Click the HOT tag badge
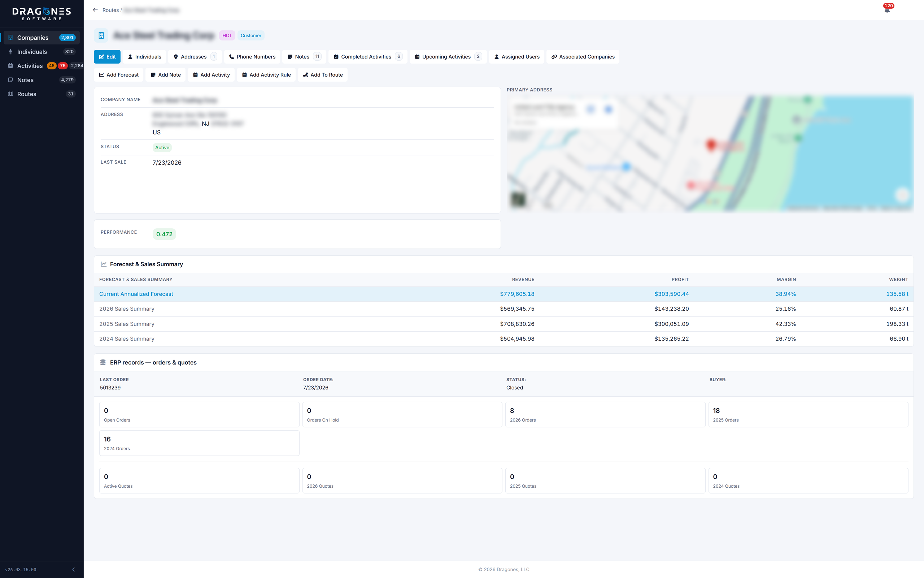 pos(227,35)
